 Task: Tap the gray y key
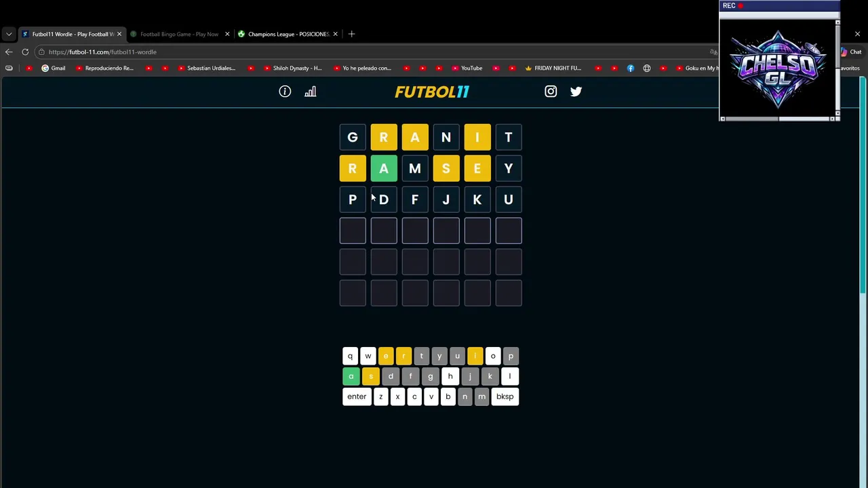[439, 356]
